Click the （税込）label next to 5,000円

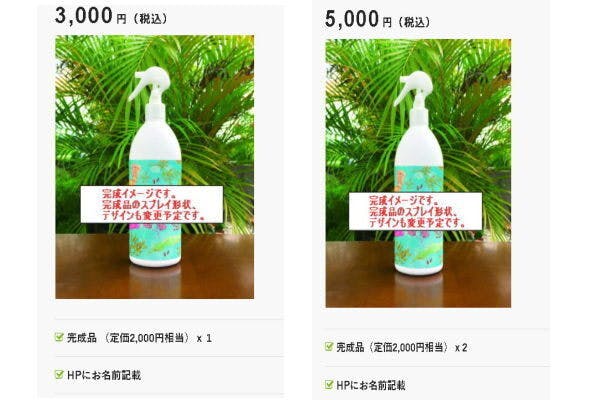tap(414, 22)
